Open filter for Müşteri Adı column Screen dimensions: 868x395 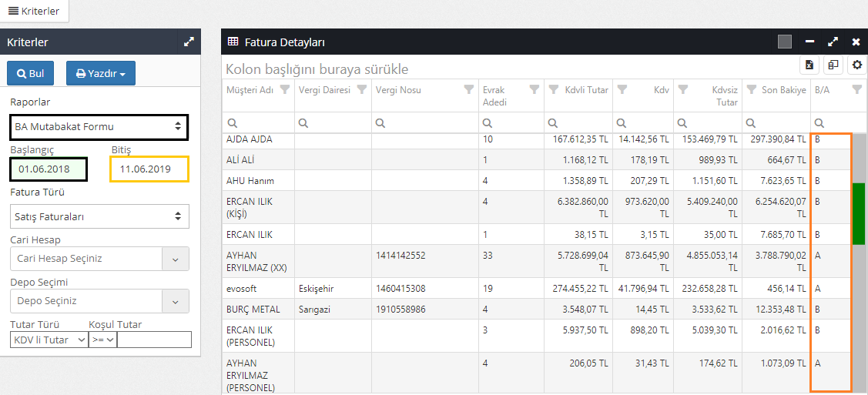[285, 89]
